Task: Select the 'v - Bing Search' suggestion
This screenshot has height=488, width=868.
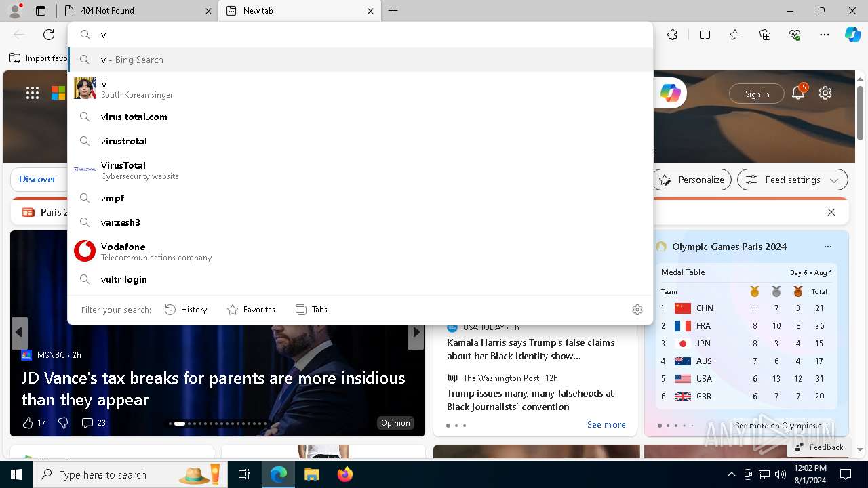Action: (x=360, y=60)
